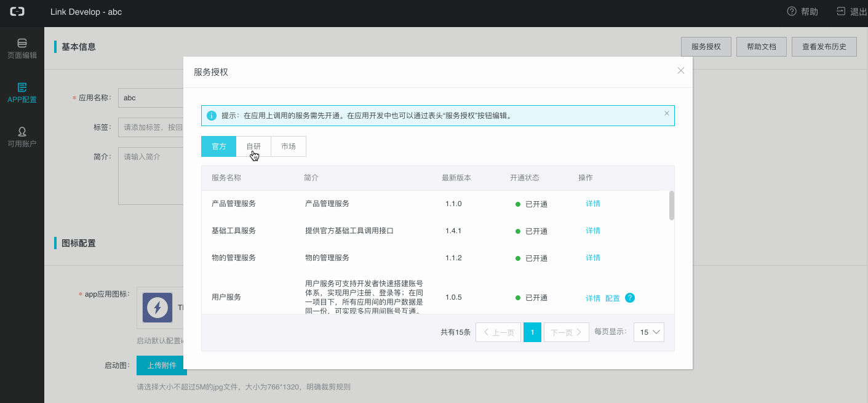The width and height of the screenshot is (868, 403).
Task: Click 已开通 status in 产品管理服务 row
Action: pyautogui.click(x=532, y=204)
